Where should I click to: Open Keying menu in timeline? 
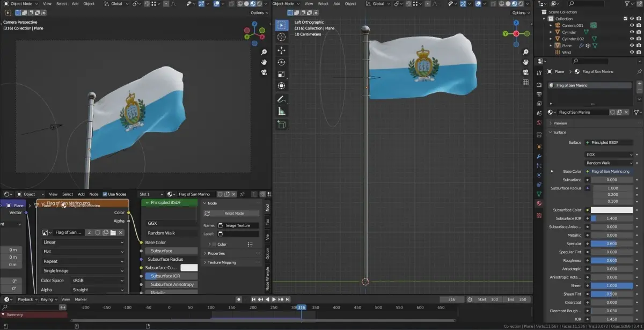pos(48,299)
